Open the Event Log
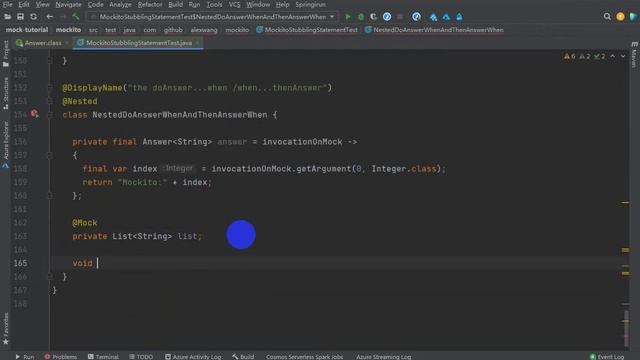 [607, 357]
